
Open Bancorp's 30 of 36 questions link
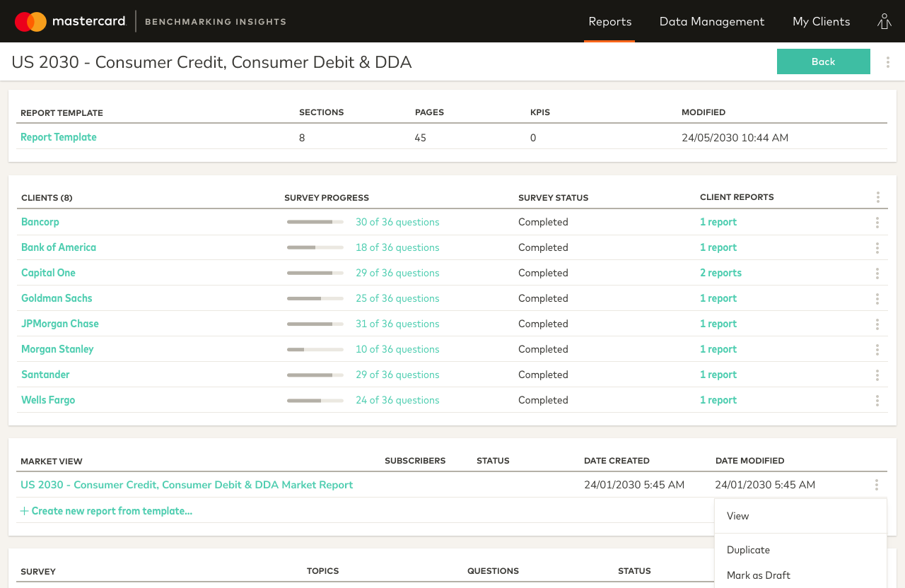[x=397, y=222]
